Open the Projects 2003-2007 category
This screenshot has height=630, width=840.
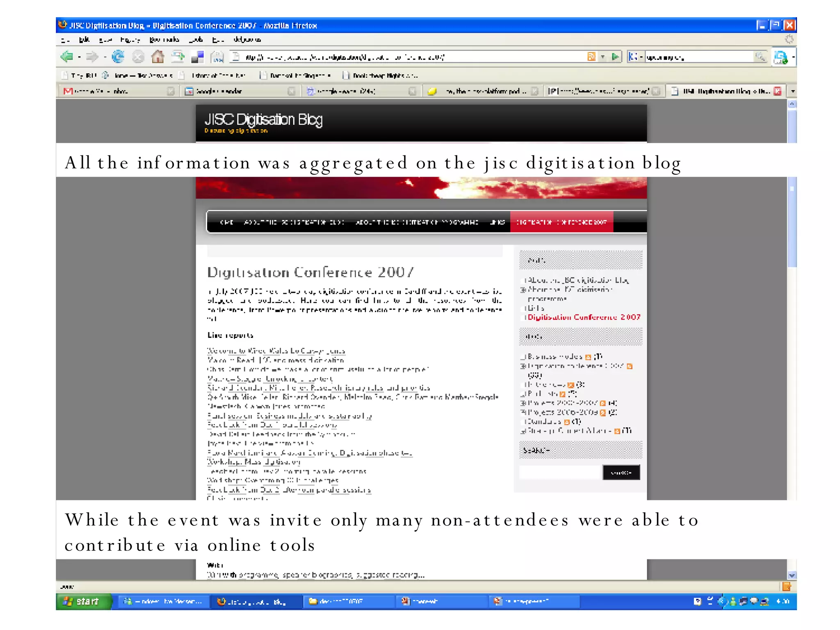[562, 403]
